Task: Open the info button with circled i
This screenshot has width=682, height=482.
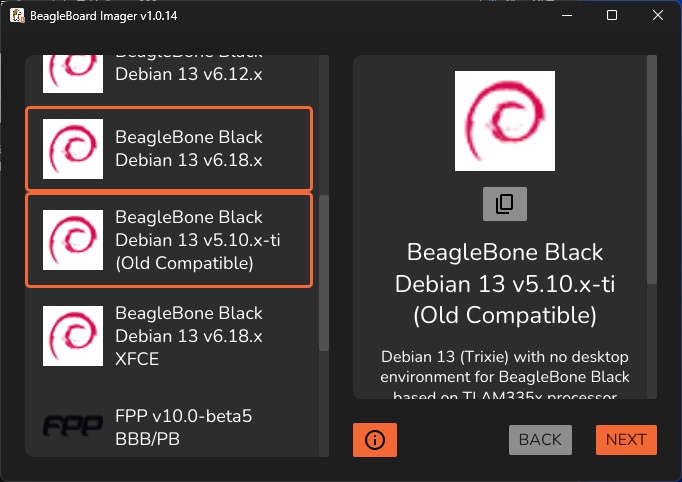Action: pyautogui.click(x=374, y=440)
